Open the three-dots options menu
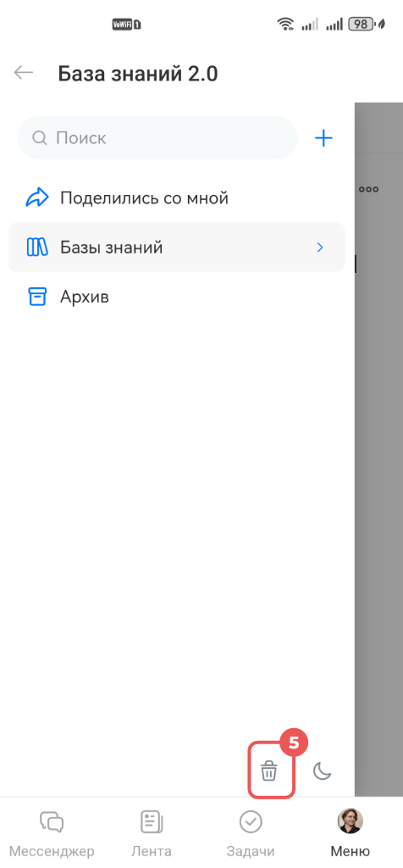The width and height of the screenshot is (403, 868). coord(369,189)
